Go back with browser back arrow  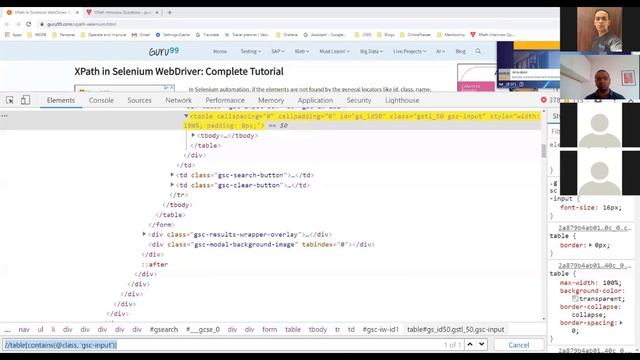pyautogui.click(x=7, y=24)
